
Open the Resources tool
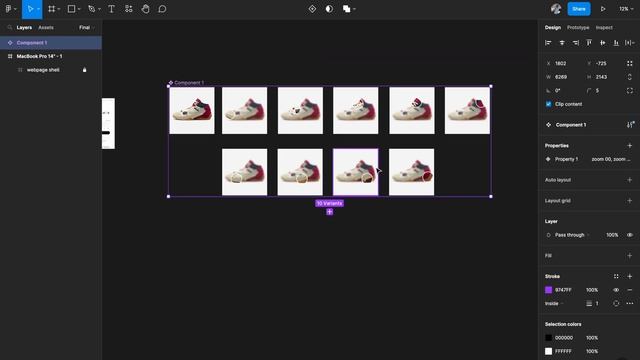click(129, 9)
